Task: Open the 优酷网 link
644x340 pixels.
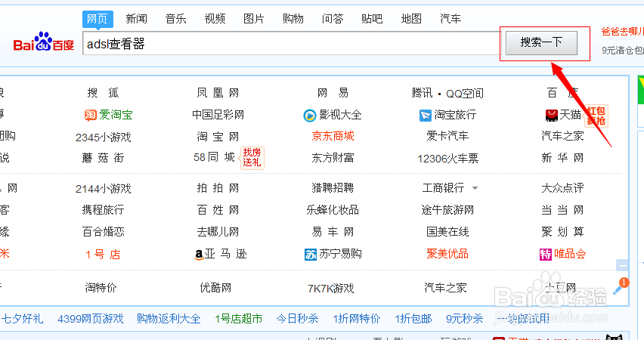Action: (215, 287)
